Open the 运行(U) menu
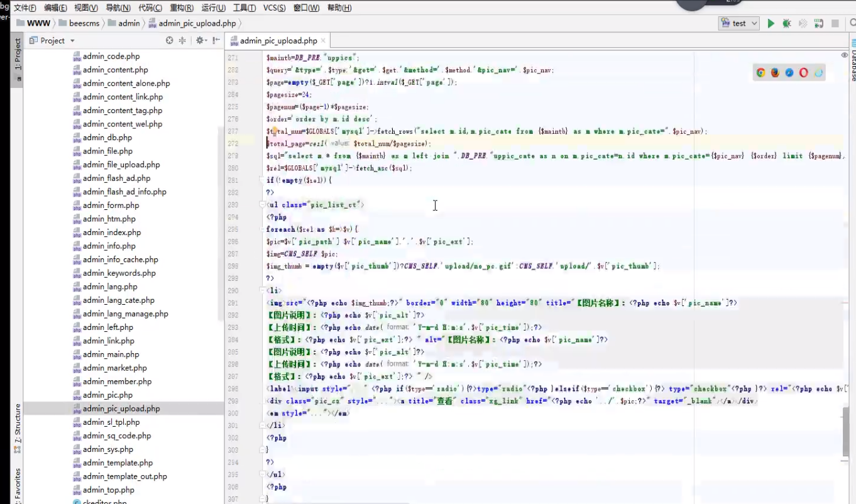Screen dimensions: 856x504 (x=214, y=8)
